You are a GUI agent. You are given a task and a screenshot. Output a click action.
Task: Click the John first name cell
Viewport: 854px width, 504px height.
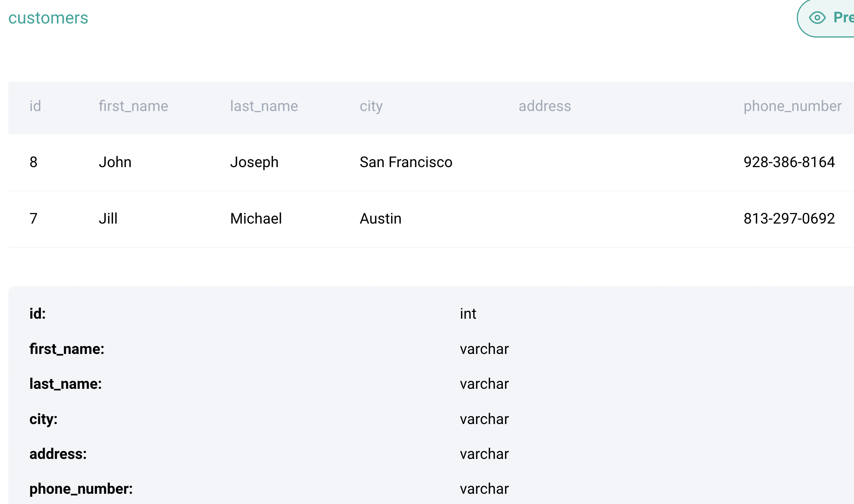point(115,162)
